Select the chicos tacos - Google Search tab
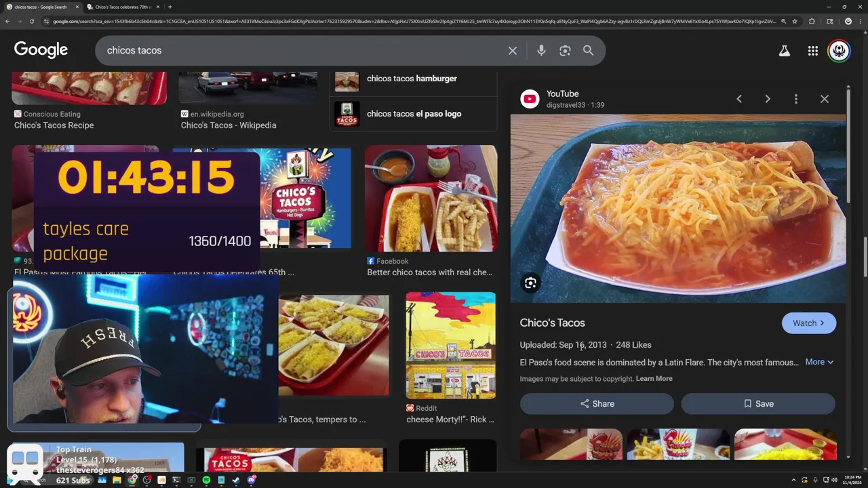This screenshot has width=868, height=488. pyautogui.click(x=41, y=7)
